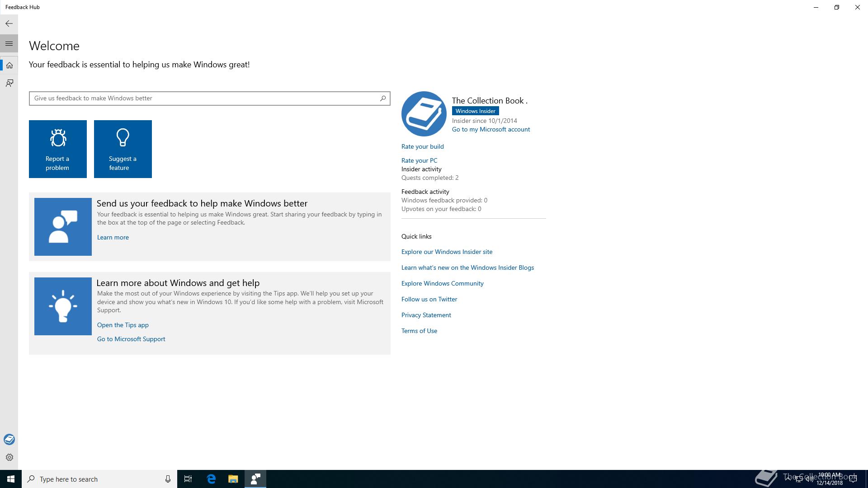
Task: Click 'Learn more about Windows and get help' heading
Action: [178, 283]
